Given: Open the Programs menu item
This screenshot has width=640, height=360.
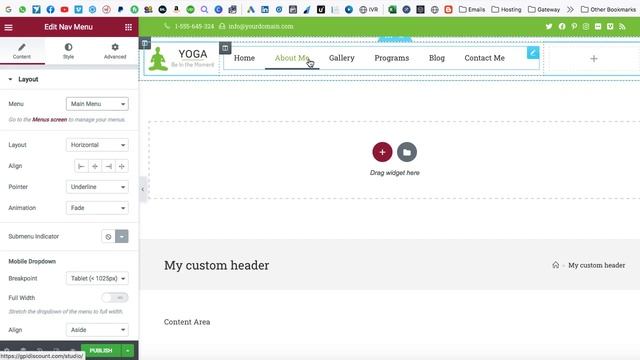Looking at the screenshot, I should 391,58.
